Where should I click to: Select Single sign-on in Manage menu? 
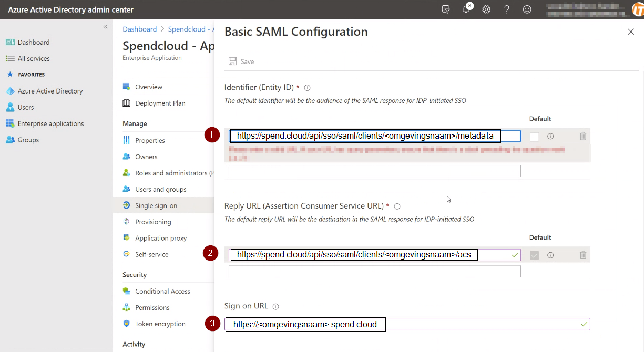156,205
